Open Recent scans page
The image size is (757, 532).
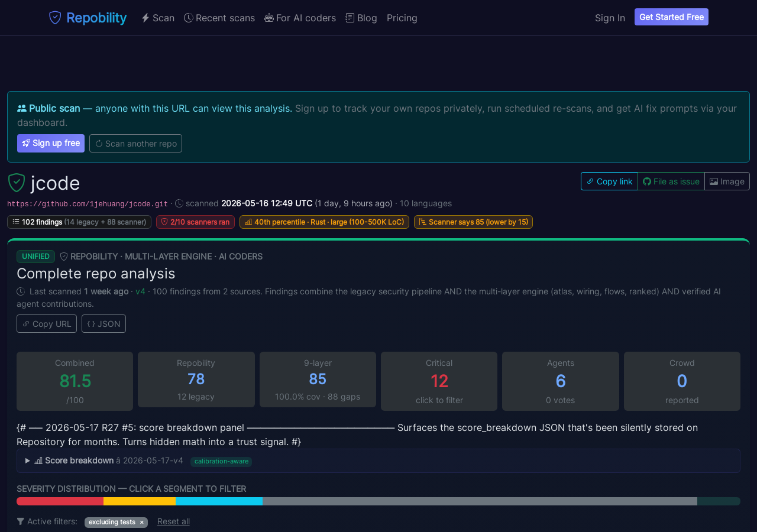click(x=219, y=18)
